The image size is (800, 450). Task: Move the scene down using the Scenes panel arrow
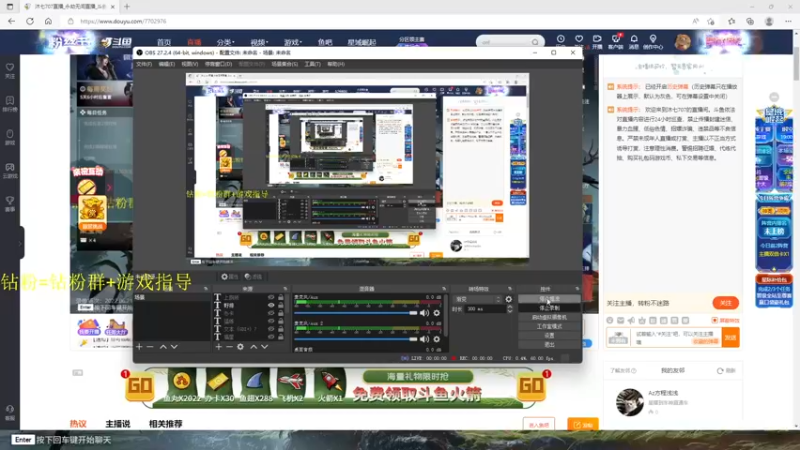pos(174,347)
